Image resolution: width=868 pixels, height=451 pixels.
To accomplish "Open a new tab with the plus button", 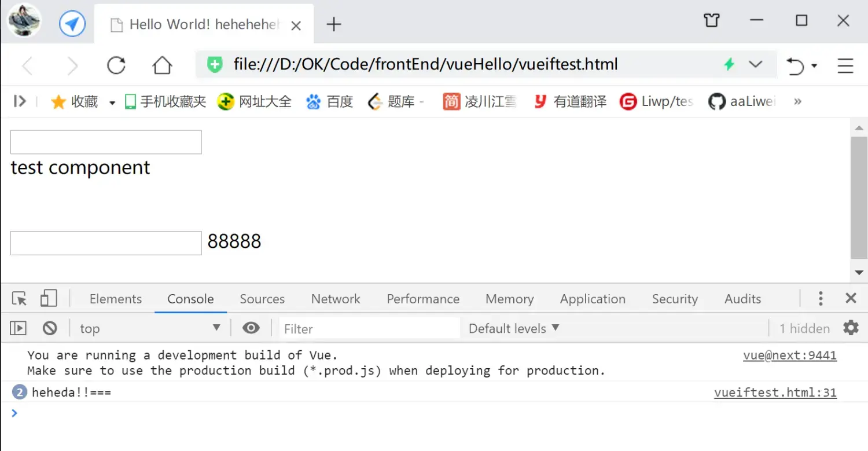I will tap(334, 24).
